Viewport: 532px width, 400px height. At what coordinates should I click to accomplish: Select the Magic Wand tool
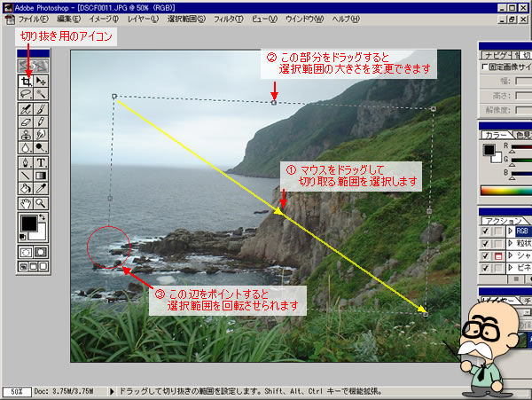click(x=41, y=93)
